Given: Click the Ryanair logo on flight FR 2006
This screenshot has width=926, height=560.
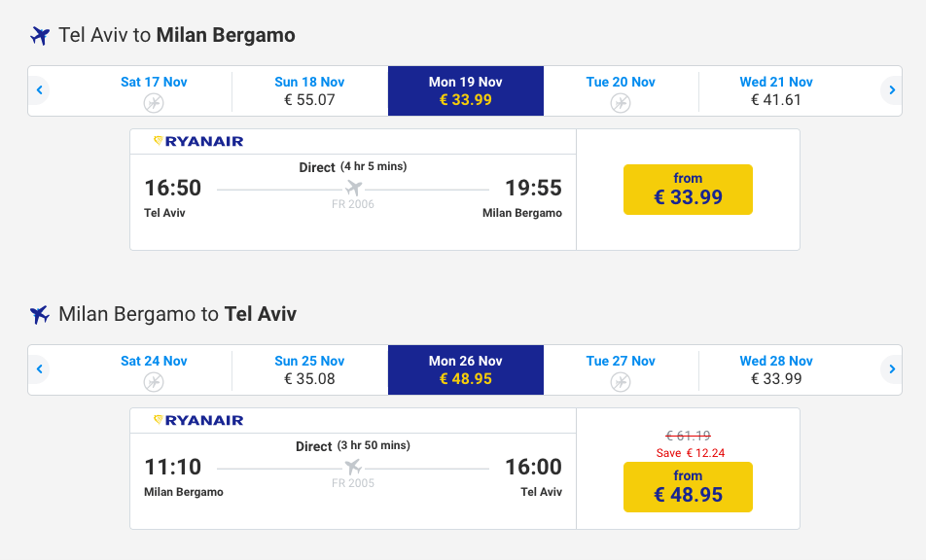Looking at the screenshot, I should 198,142.
